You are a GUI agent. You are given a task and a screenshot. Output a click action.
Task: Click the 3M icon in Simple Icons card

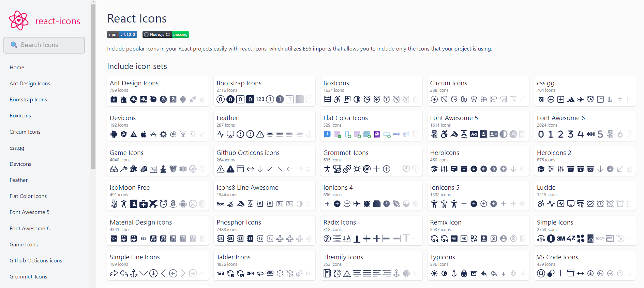pos(561,239)
